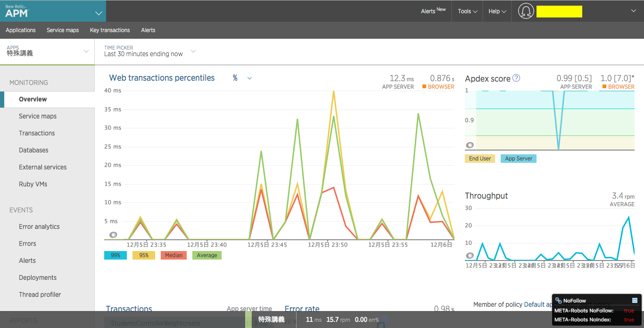
Task: Click the Transactions section heading
Action: pos(129,309)
